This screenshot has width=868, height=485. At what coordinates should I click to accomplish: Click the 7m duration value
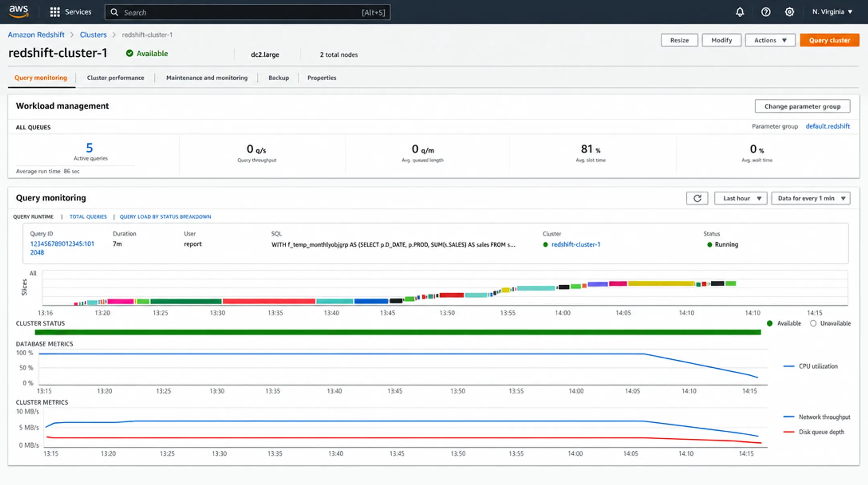pos(117,244)
